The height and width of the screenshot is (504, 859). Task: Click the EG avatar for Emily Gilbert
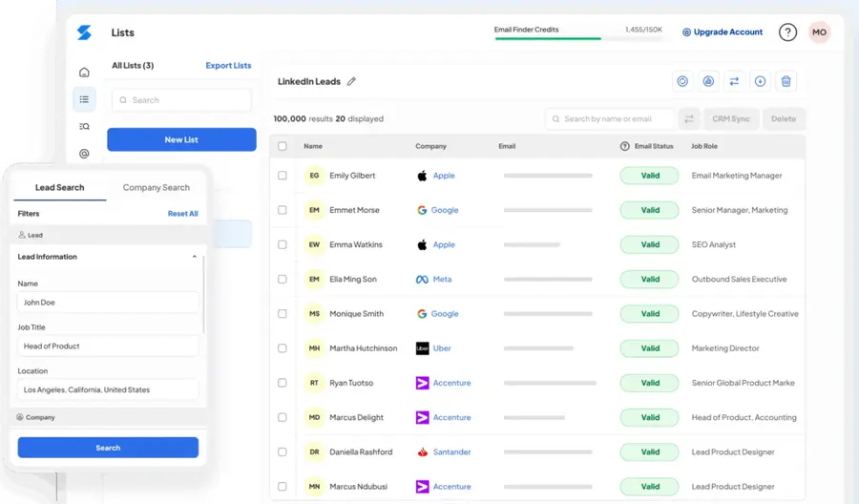(314, 176)
